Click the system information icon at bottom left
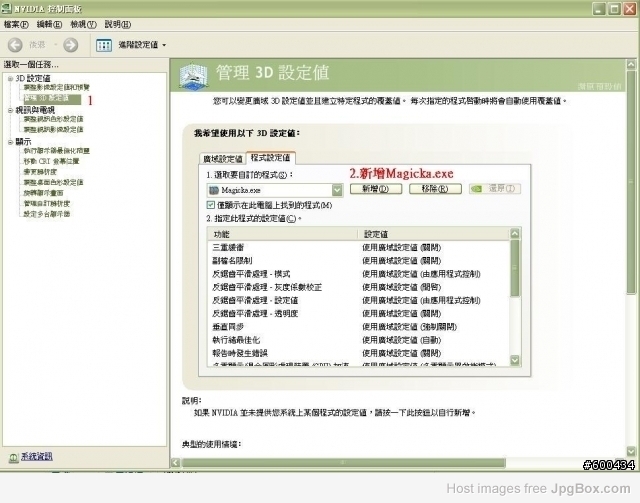This screenshot has width=640, height=503. (x=12, y=457)
